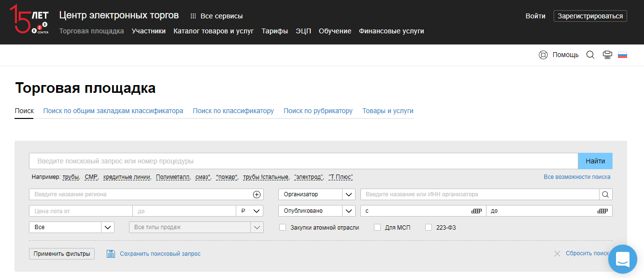Image resolution: width=644 pixels, height=278 pixels.
Task: Focus the main search query field
Action: [303, 161]
